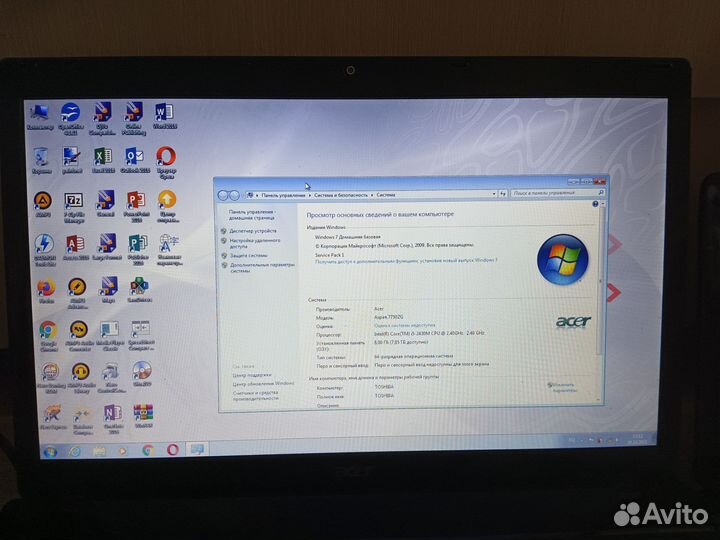Launch the Excel 2016 shortcut
This screenshot has width=720, height=540.
pos(103,160)
